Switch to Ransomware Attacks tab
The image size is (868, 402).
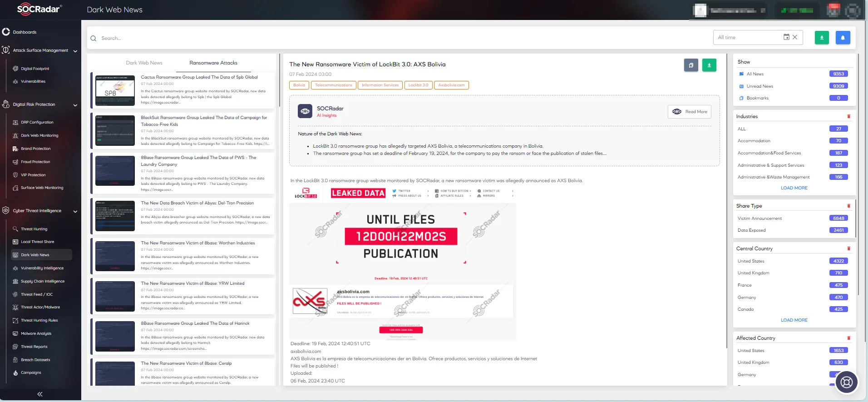(x=213, y=63)
